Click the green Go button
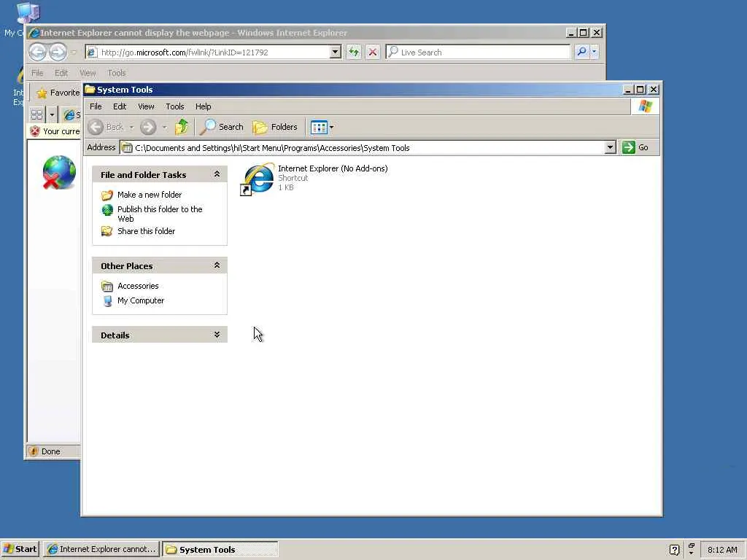Image resolution: width=747 pixels, height=560 pixels. click(x=635, y=147)
